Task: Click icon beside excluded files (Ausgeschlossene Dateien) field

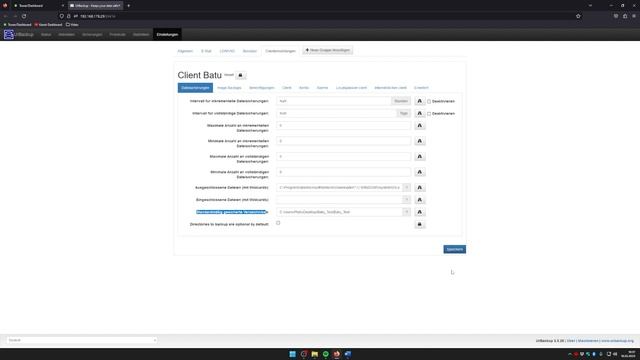Action: [x=419, y=188]
